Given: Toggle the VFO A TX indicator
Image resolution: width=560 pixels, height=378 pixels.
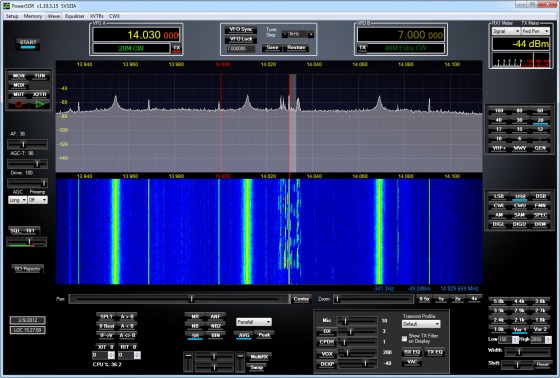Looking at the screenshot, I should pyautogui.click(x=177, y=48).
